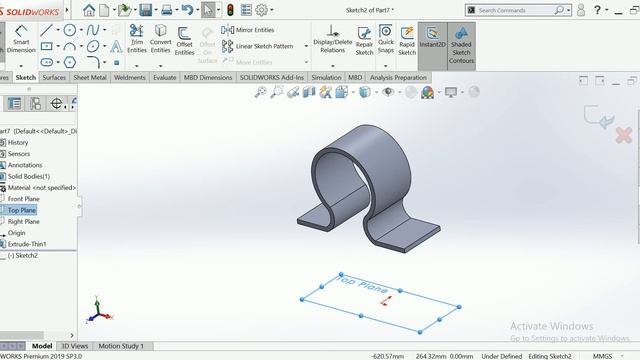Expand the Smart Dimension dropdown arrow
Screen dimensions: 640x360
[21, 66]
